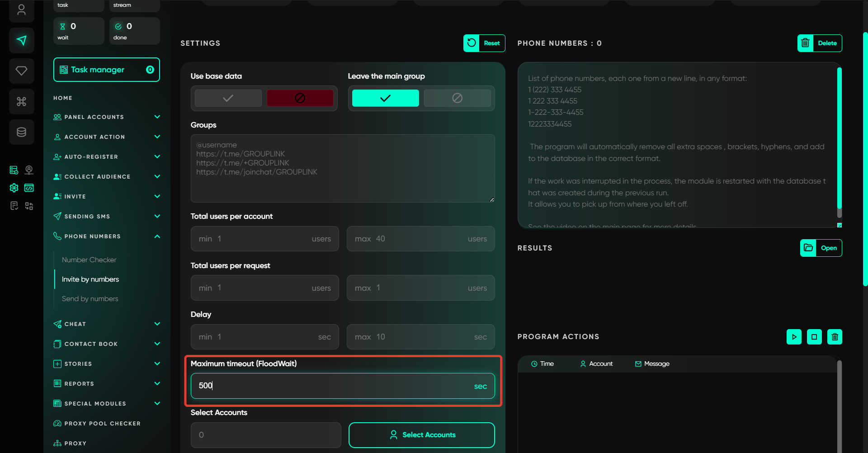
Task: Clear program actions with the trash icon
Action: tap(835, 337)
